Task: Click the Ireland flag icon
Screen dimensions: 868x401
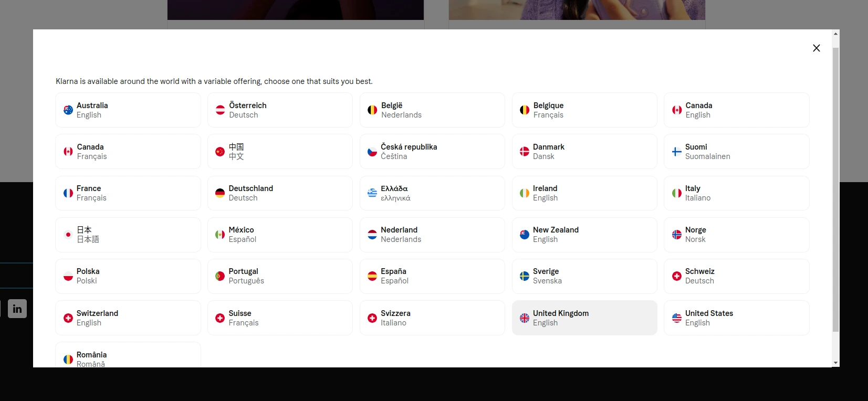Action: (x=525, y=193)
